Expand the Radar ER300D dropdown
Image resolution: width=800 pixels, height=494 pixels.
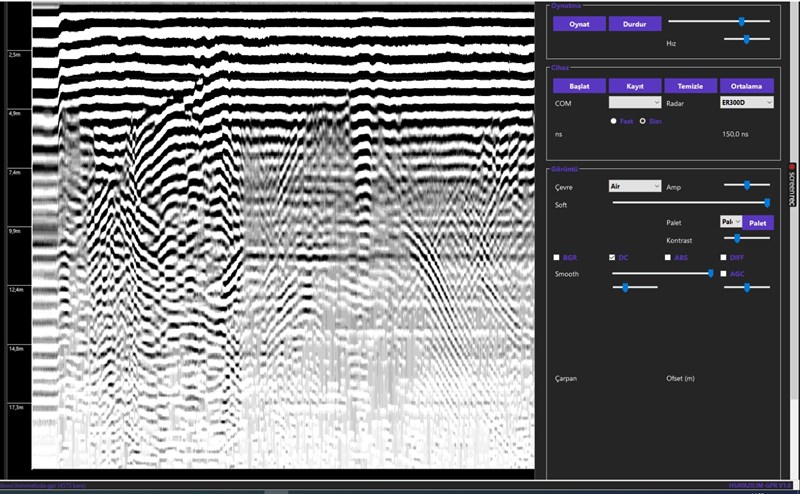746,102
